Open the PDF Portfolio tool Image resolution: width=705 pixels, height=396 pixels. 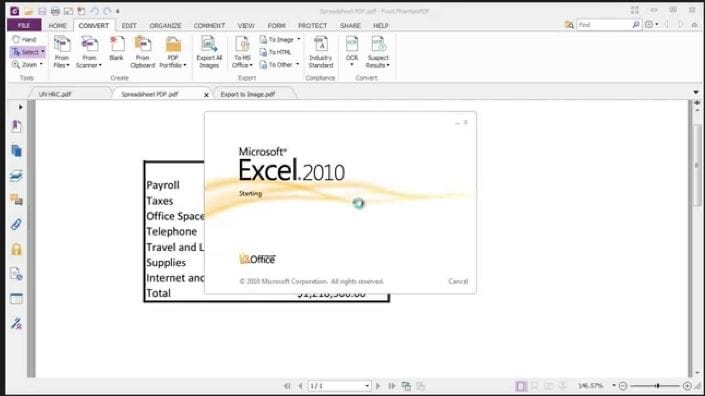(x=173, y=52)
